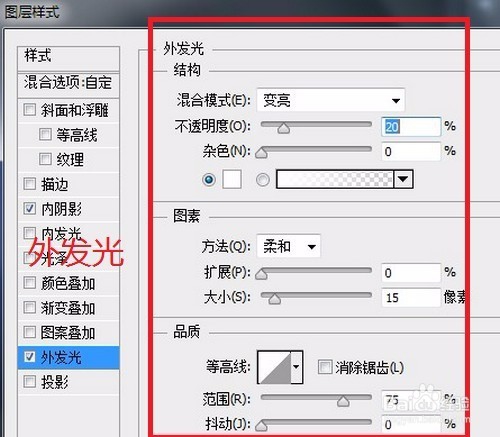
Task: Tick the 消除锯齿 checkbox
Action: click(325, 367)
